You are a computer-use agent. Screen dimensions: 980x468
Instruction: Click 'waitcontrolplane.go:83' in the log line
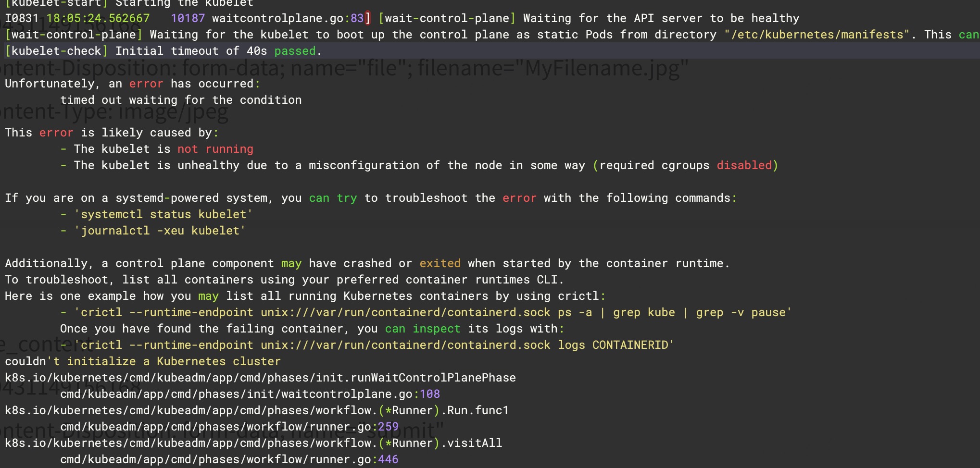click(288, 18)
